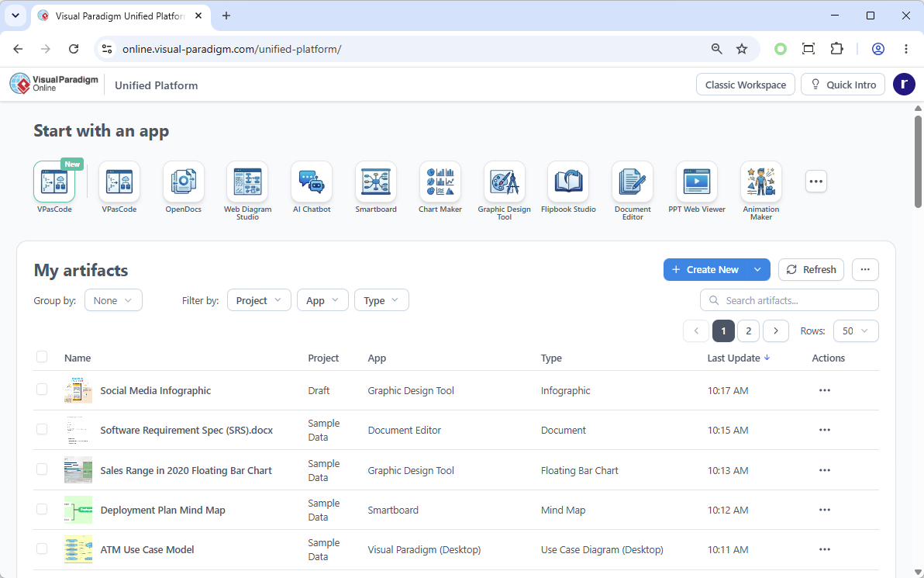Expand the Create New dropdown arrow
This screenshot has height=578, width=924.
pos(758,269)
